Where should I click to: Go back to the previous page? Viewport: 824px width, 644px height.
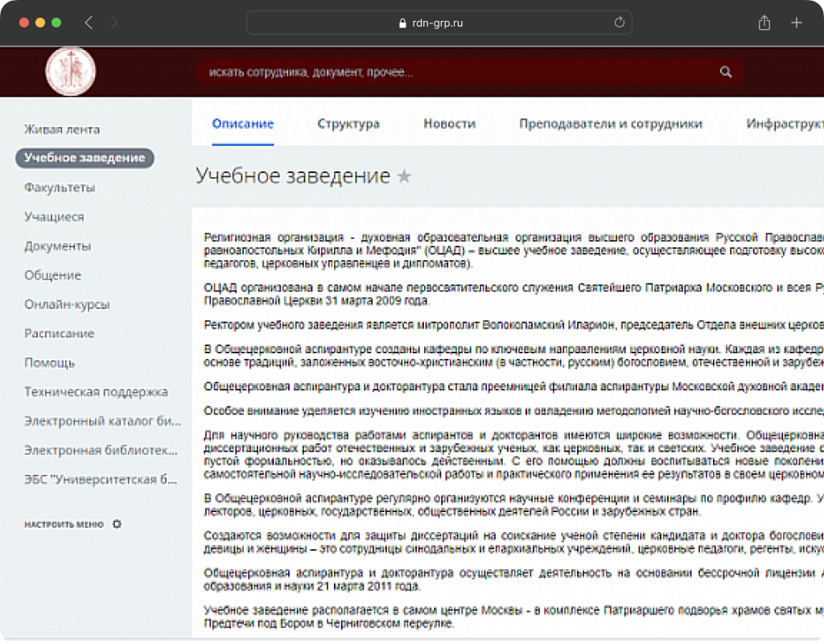(x=89, y=23)
